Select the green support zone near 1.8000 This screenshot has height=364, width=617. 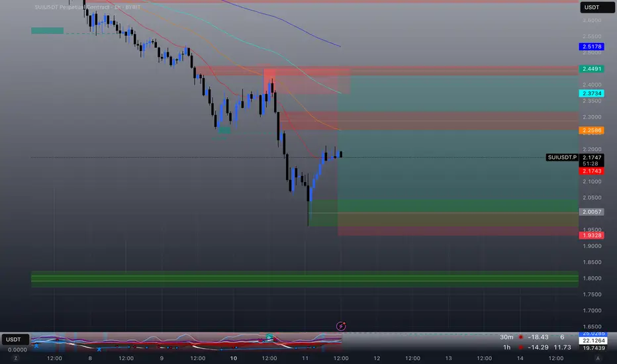tap(305, 279)
